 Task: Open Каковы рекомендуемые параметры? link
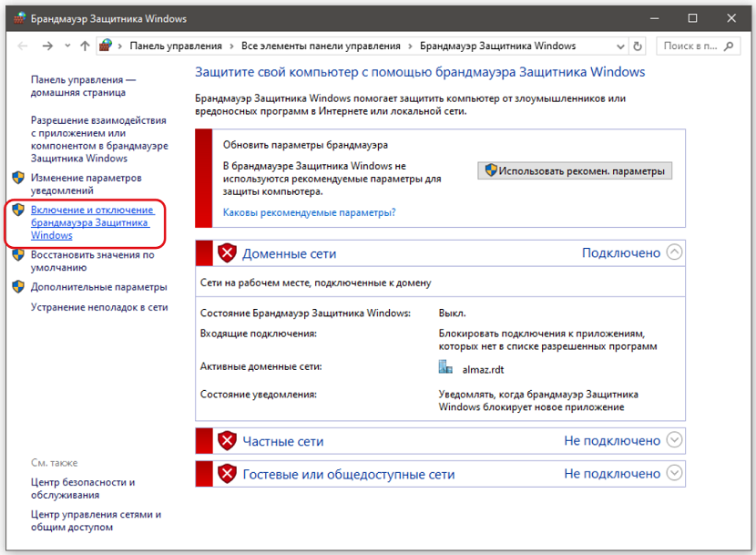click(309, 212)
